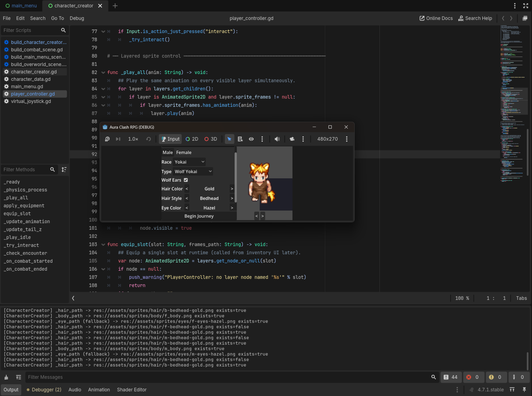The width and height of the screenshot is (532, 396).
Task: Switch game view to 2D mode
Action: click(192, 139)
